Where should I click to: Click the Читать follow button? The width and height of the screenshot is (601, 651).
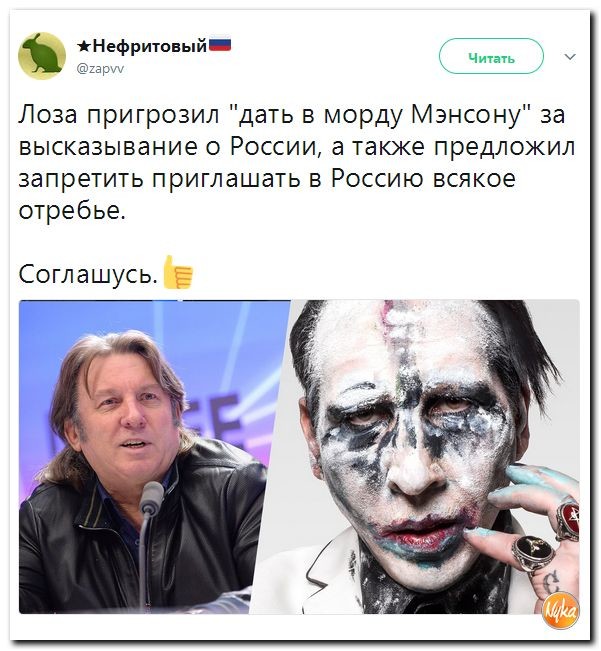[491, 56]
